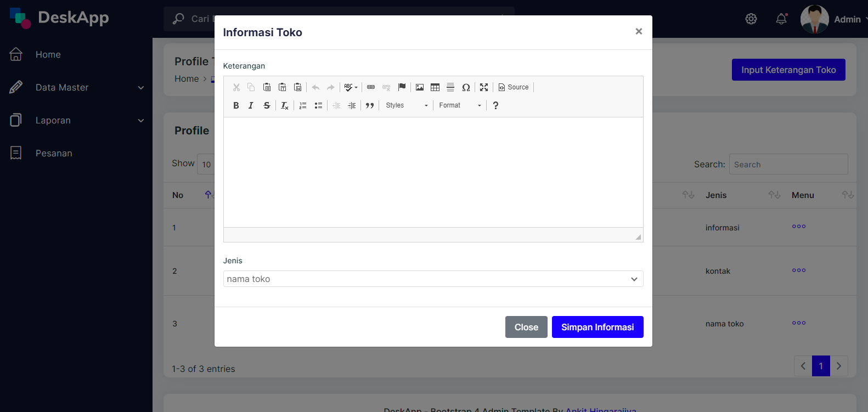The image size is (868, 412).
Task: Maximize the editor with the expand icon
Action: pos(484,87)
